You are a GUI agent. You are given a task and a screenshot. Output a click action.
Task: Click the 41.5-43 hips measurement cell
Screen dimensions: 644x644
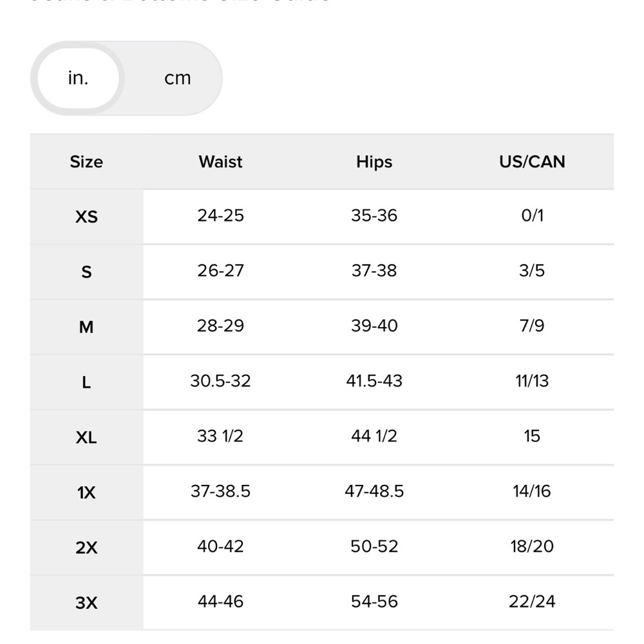point(374,381)
